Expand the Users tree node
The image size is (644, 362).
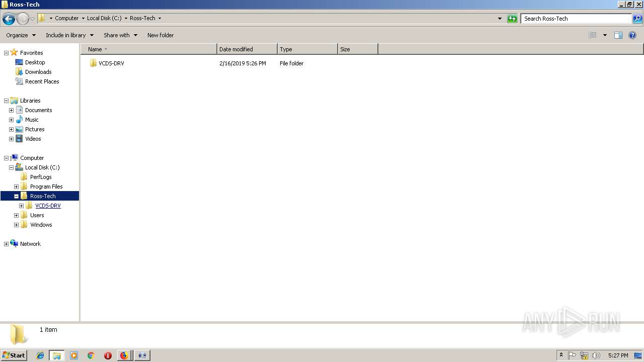pyautogui.click(x=16, y=215)
